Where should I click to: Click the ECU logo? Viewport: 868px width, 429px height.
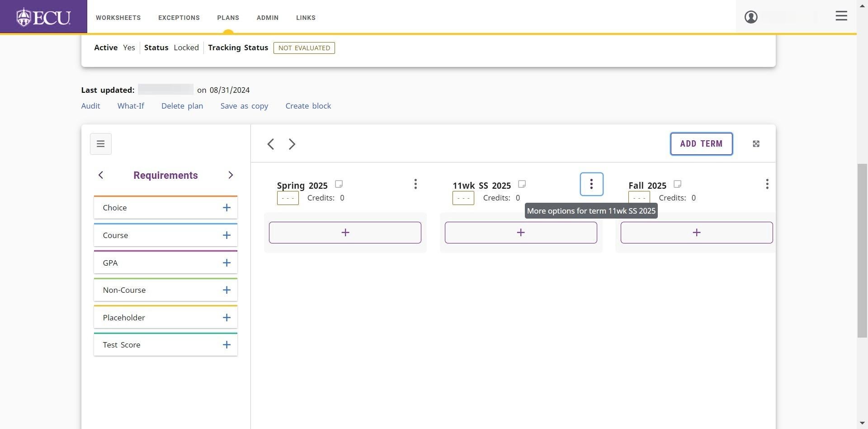tap(43, 17)
